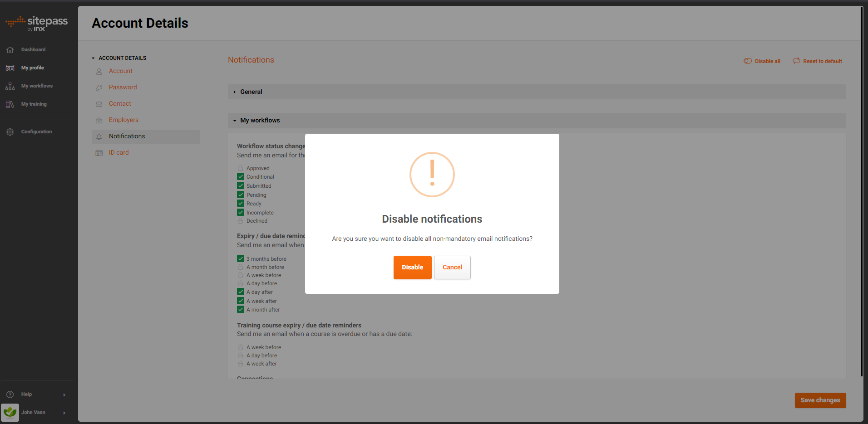Click the ID card icon

click(99, 153)
